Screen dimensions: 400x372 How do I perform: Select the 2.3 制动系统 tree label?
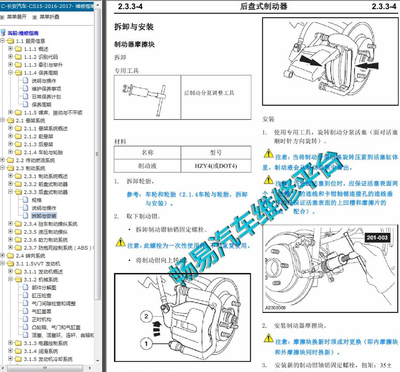click(x=30, y=168)
